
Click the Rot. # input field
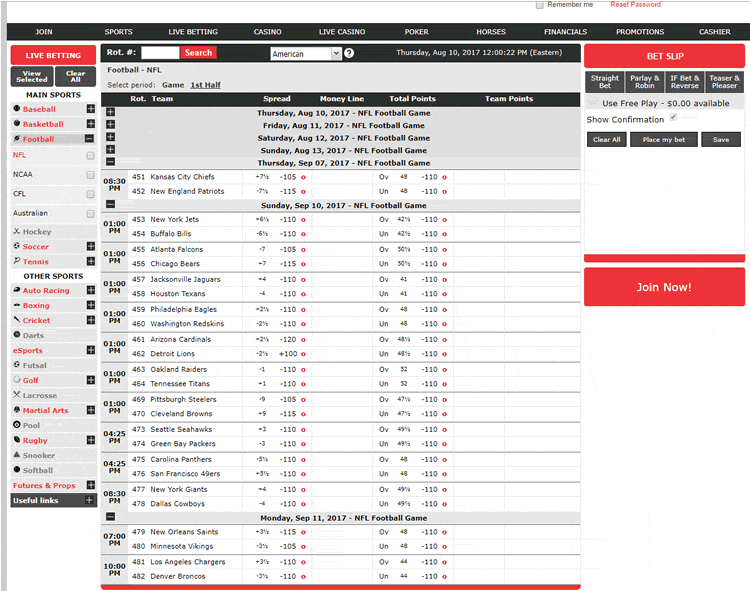tap(160, 53)
